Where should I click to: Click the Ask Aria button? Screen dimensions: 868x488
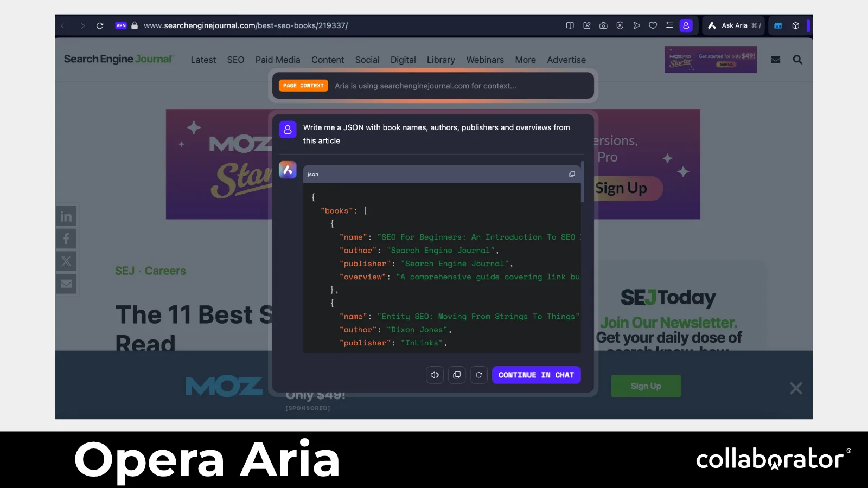734,25
